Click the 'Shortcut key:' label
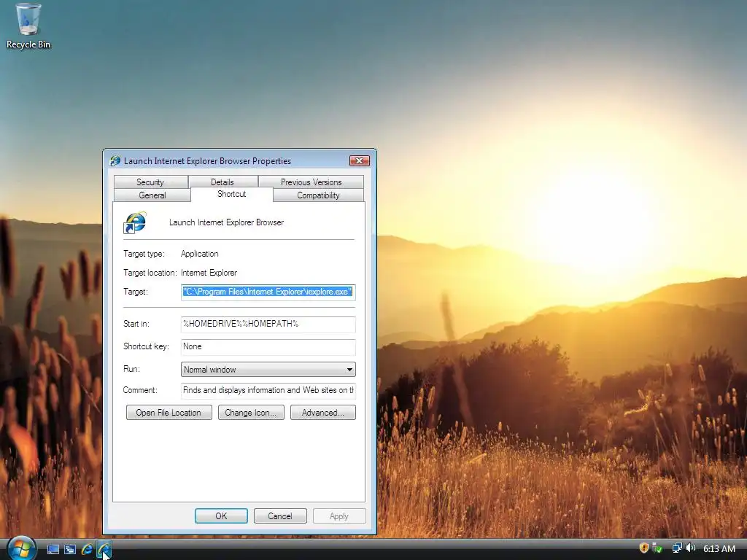The width and height of the screenshot is (747, 560). pos(146,346)
